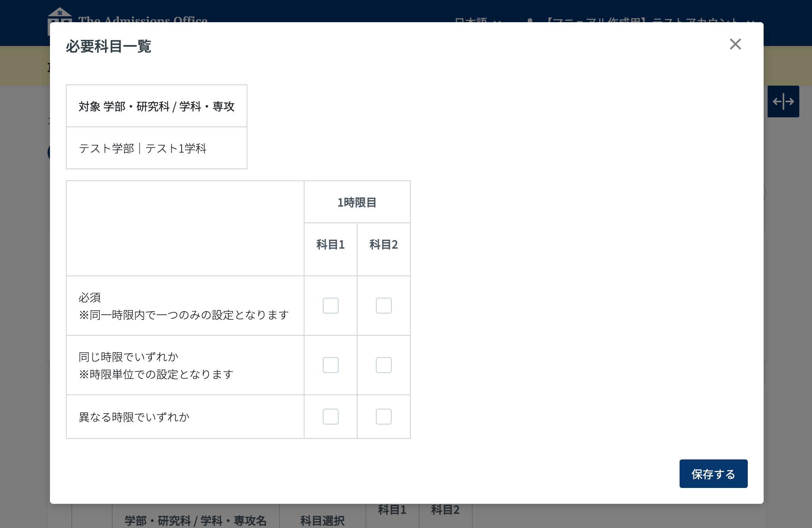Viewport: 812px width, 528px height.
Task: Check 必須 checkbox for 科目2
Action: (383, 306)
